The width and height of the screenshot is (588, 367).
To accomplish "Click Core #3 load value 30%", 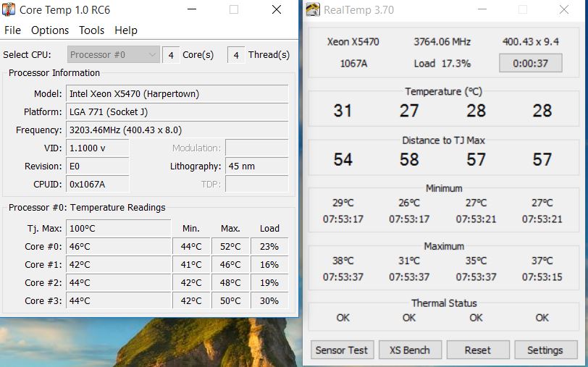I will [269, 300].
